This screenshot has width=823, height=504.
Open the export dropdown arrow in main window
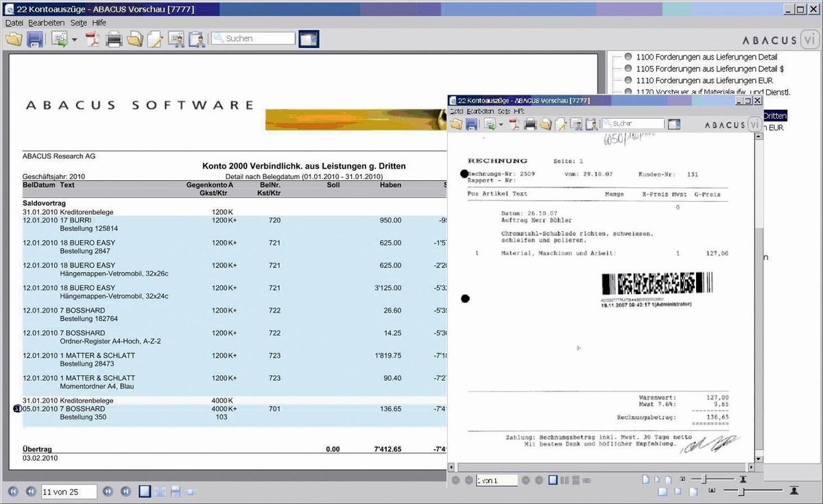click(x=74, y=40)
